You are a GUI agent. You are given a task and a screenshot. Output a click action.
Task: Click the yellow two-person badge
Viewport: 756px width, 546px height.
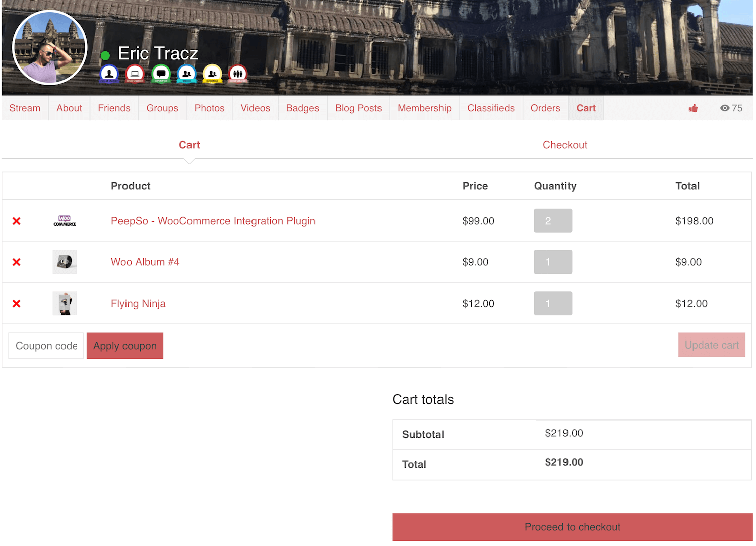[212, 74]
